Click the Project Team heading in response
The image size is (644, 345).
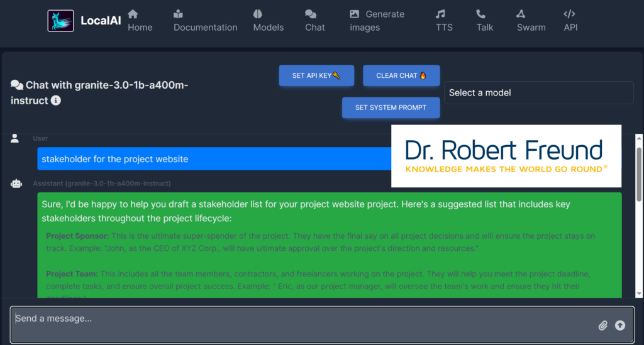pos(72,273)
